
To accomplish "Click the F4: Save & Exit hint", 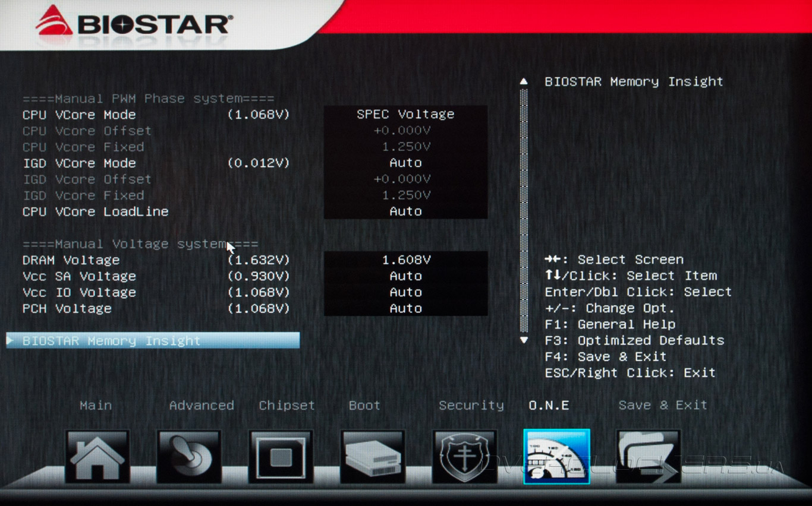I will 606,356.
